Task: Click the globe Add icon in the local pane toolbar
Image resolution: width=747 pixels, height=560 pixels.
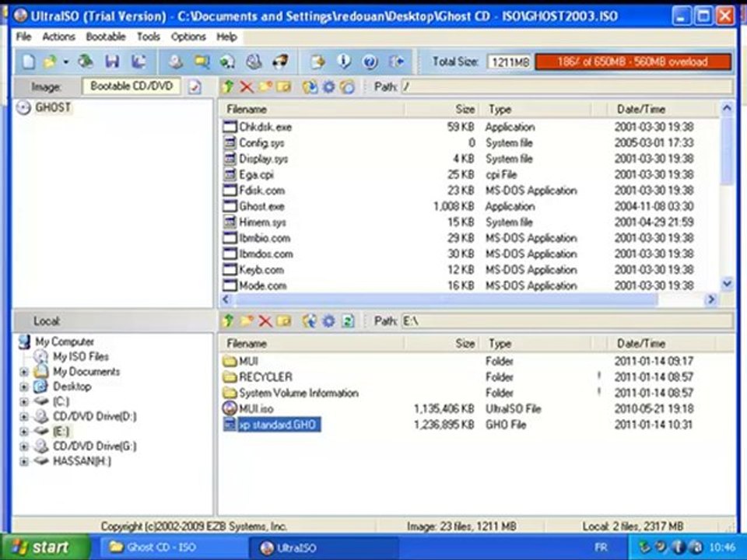Action: pos(310,321)
